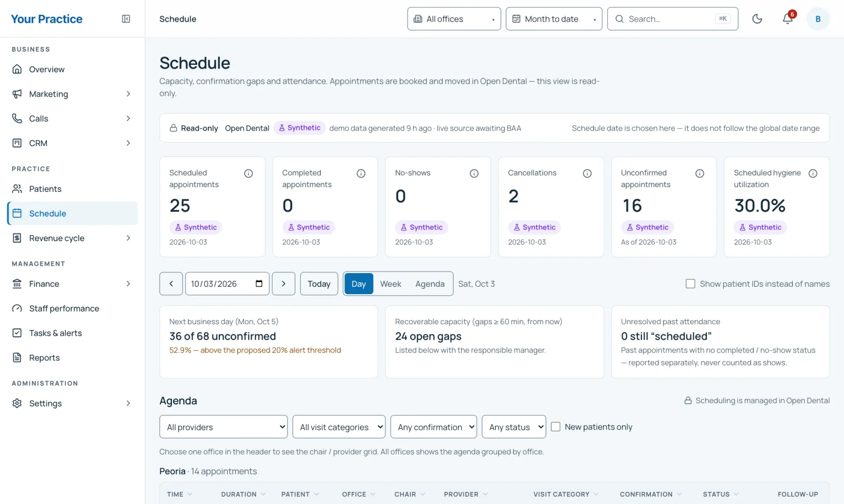
Task: Sort by the PROVIDER column header
Action: coord(466,494)
